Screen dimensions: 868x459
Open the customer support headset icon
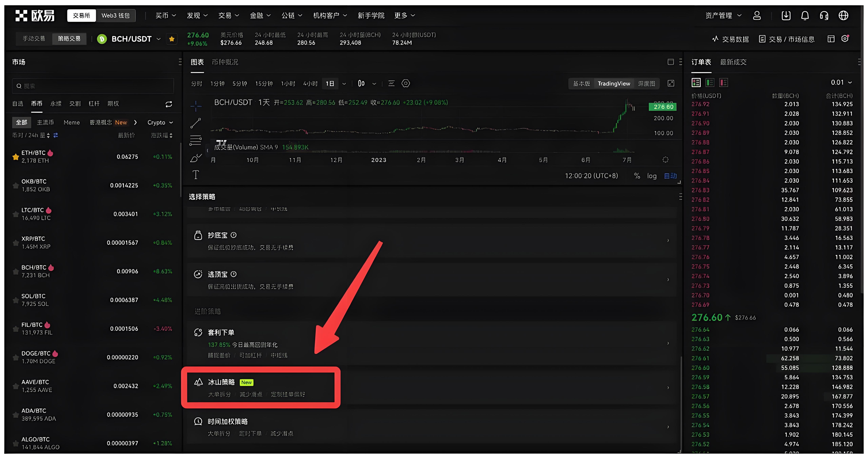pos(824,15)
